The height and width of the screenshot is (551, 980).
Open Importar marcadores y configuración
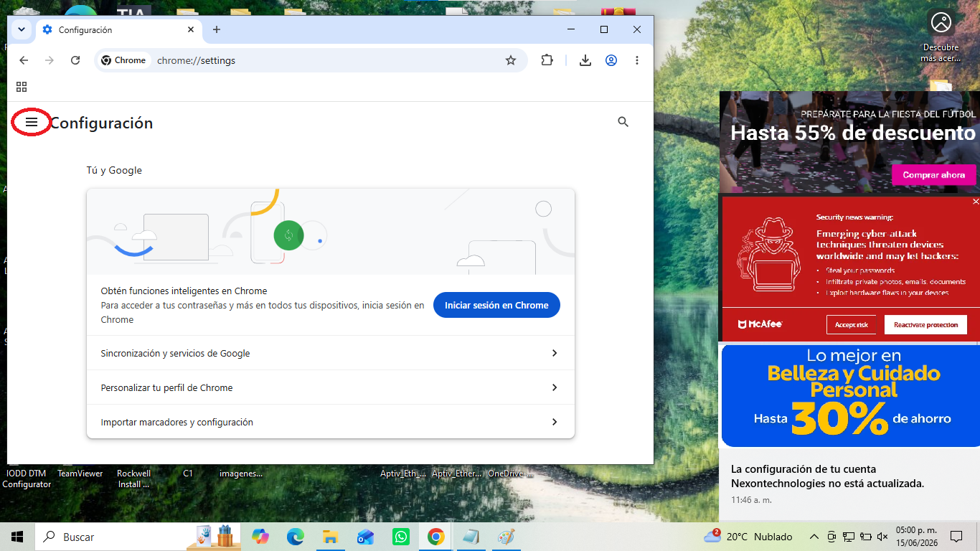click(x=331, y=422)
